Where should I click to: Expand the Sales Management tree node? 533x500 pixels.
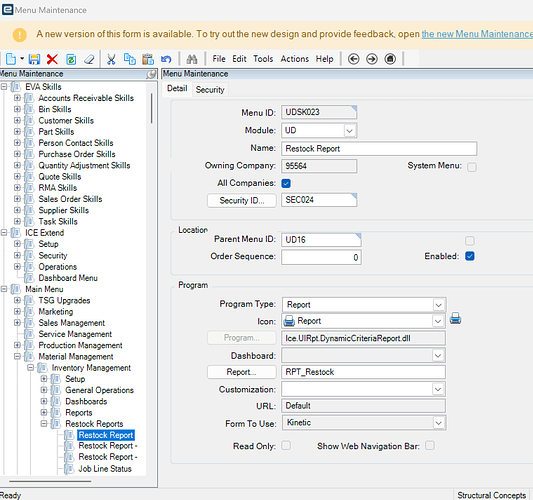(17, 323)
